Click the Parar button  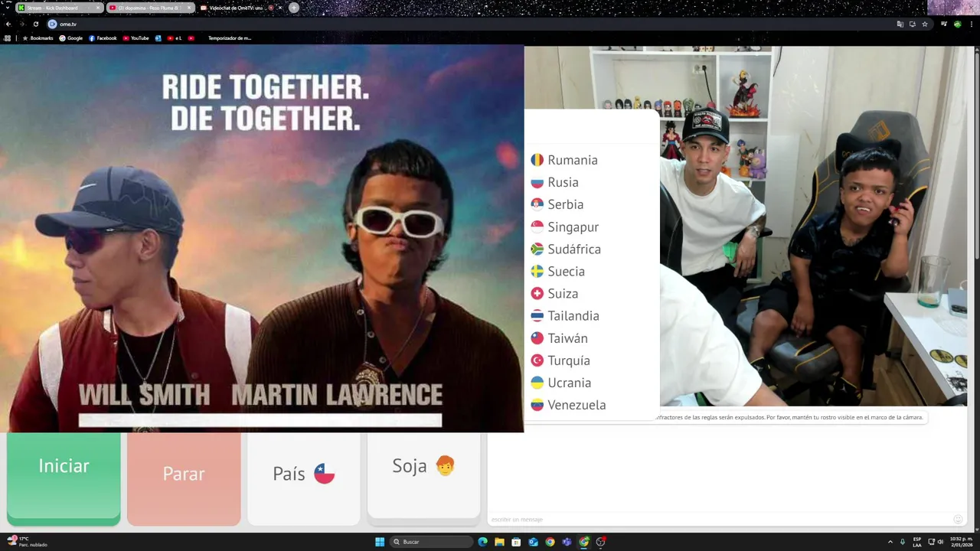coord(184,478)
